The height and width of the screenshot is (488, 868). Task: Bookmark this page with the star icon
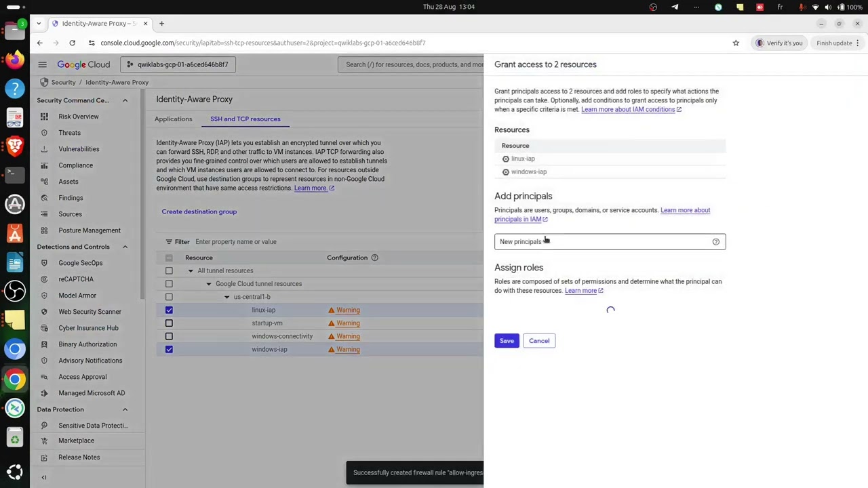[736, 43]
